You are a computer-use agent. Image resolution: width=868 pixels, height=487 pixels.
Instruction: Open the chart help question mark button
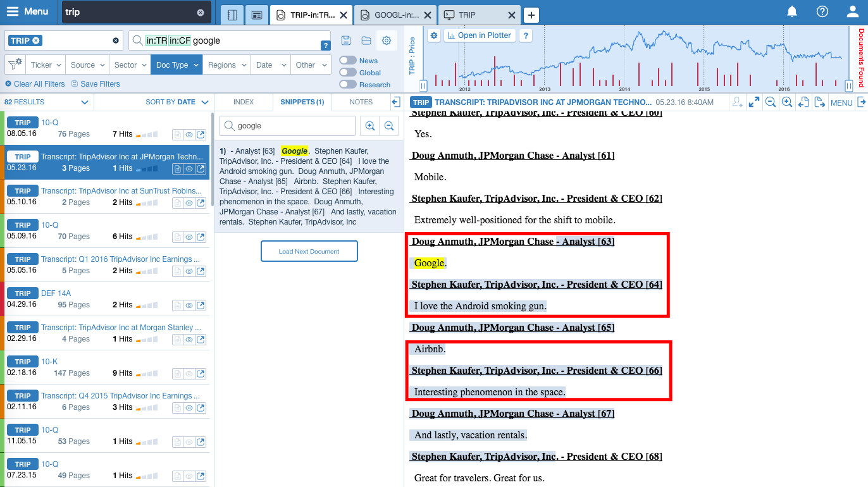click(x=525, y=35)
